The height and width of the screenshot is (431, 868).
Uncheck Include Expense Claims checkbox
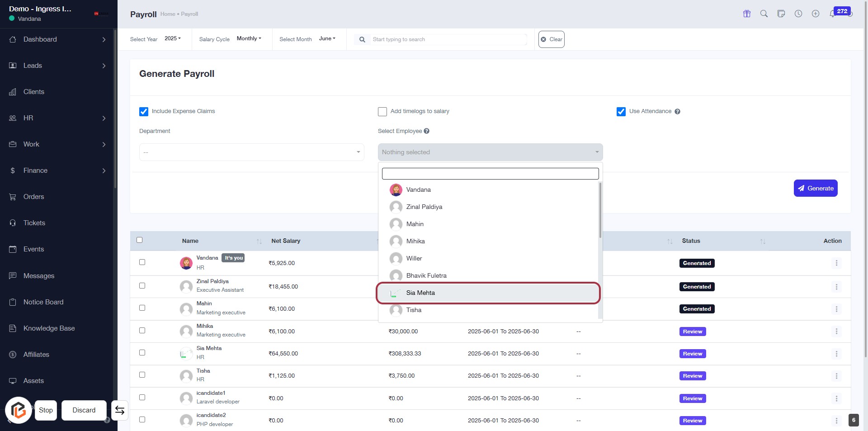144,112
